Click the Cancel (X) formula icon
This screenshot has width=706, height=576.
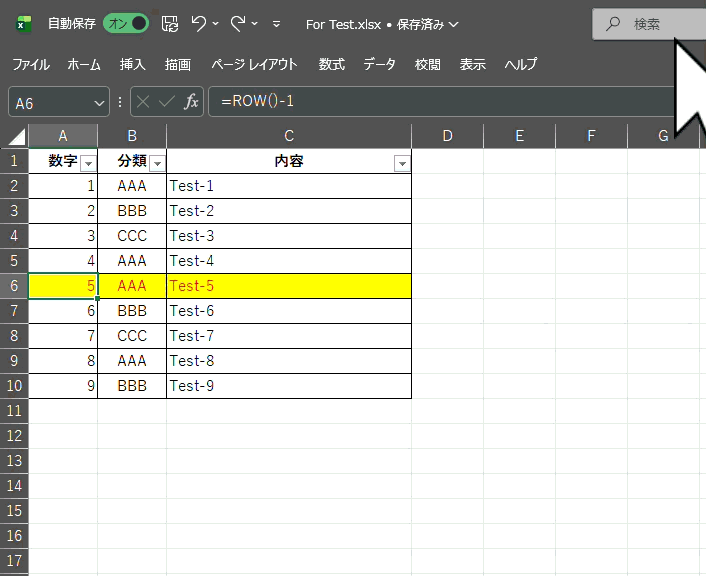pyautogui.click(x=143, y=102)
